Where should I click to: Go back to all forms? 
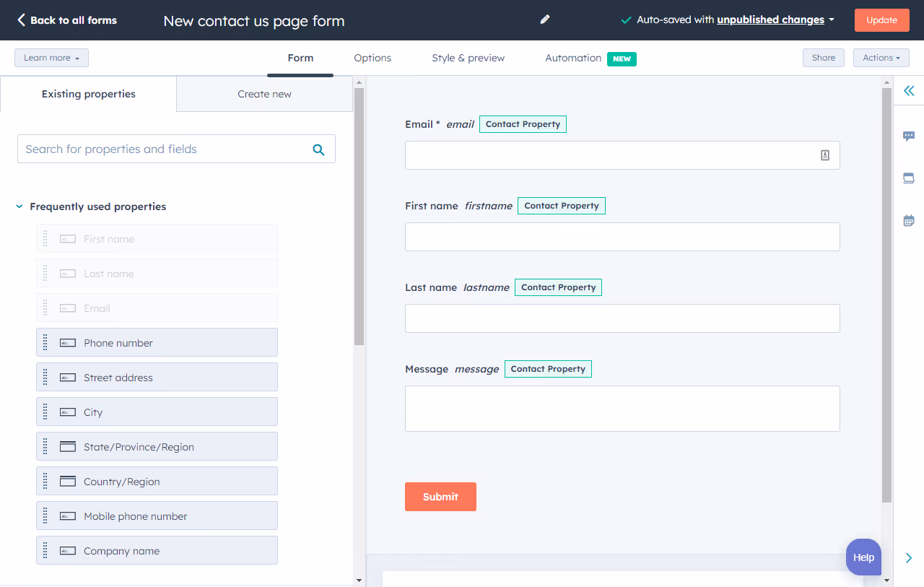click(66, 19)
